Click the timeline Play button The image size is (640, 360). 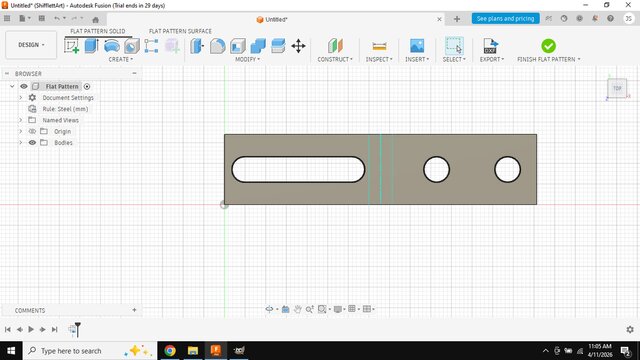coord(31,329)
